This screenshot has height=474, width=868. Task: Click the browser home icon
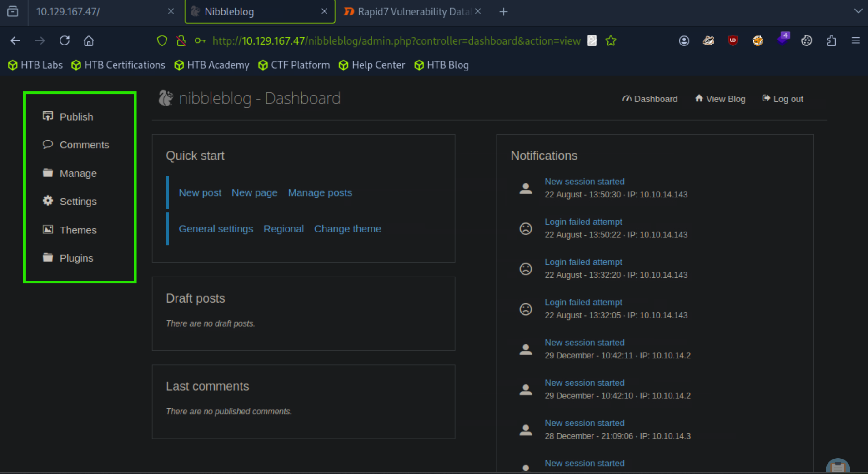tap(89, 40)
